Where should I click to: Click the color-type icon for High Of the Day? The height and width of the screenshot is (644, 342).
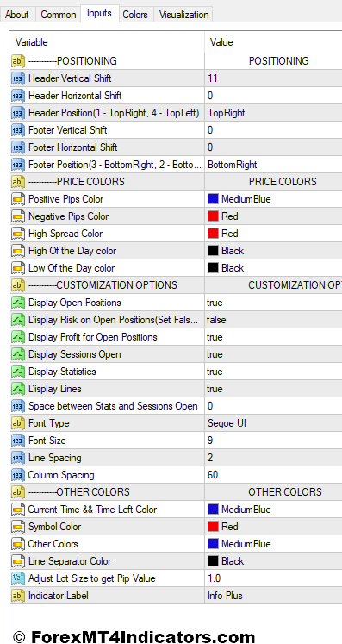tap(18, 251)
